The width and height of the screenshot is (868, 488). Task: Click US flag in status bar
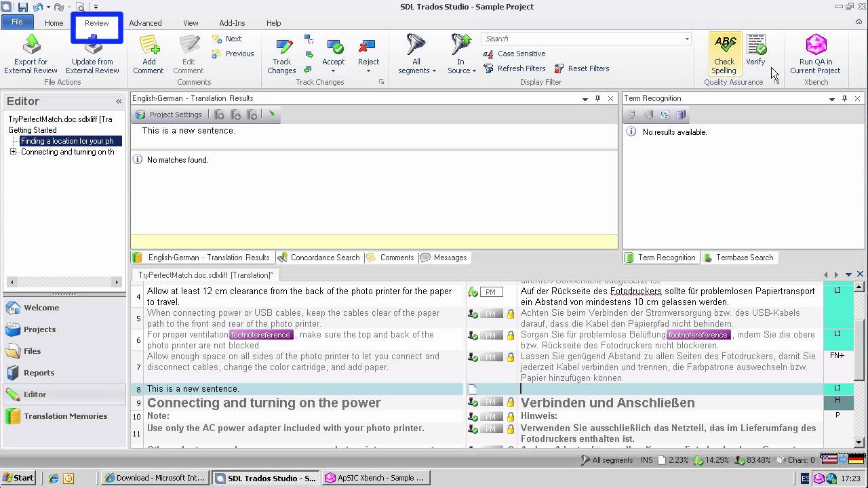click(x=829, y=460)
